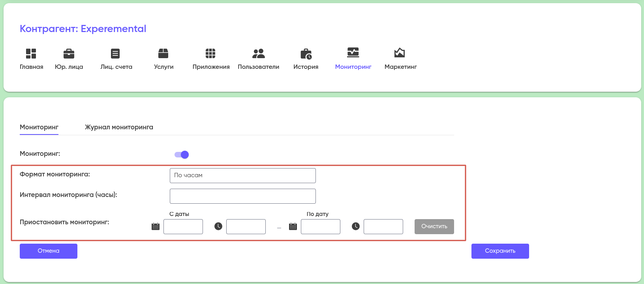Go to Услуги box icon
Image resolution: width=644 pixels, height=284 pixels.
tap(163, 53)
